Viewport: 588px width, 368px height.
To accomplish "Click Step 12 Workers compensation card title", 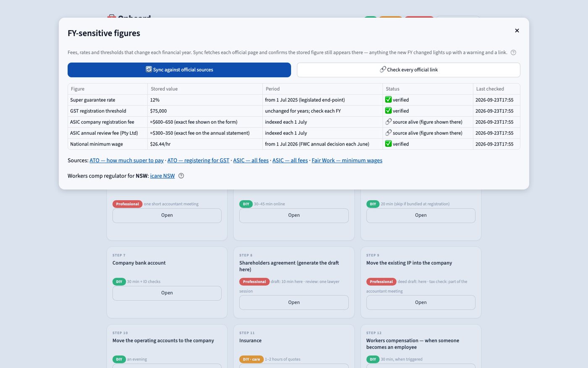I will tap(412, 344).
